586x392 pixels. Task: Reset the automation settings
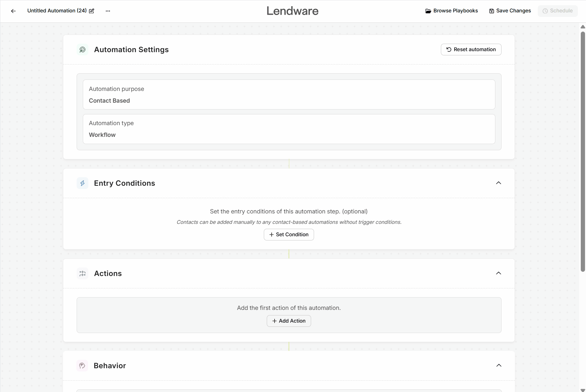point(471,50)
